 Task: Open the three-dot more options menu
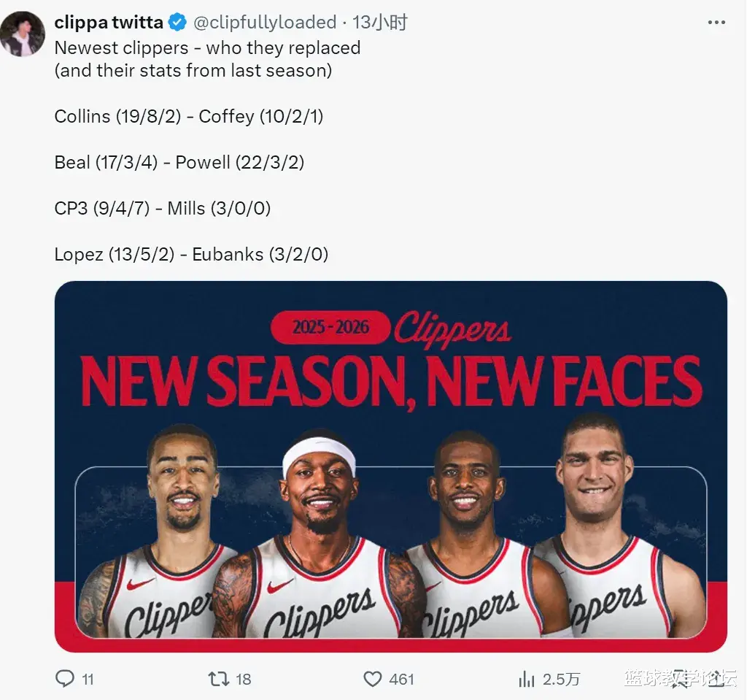[716, 23]
